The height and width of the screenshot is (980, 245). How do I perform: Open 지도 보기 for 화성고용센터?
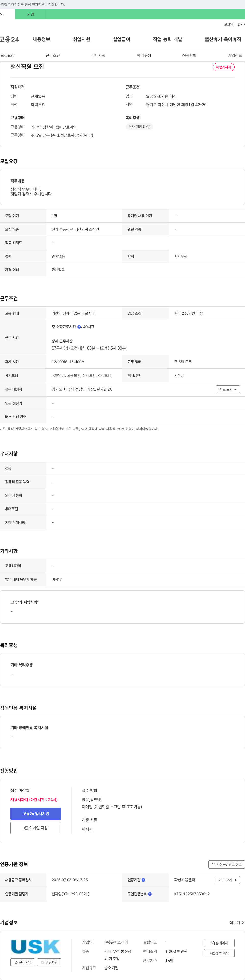click(x=228, y=880)
